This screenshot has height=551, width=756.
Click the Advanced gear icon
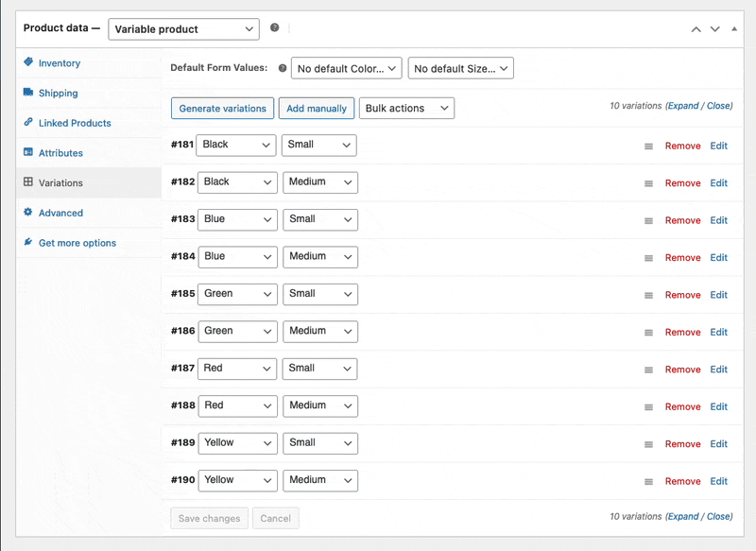29,213
